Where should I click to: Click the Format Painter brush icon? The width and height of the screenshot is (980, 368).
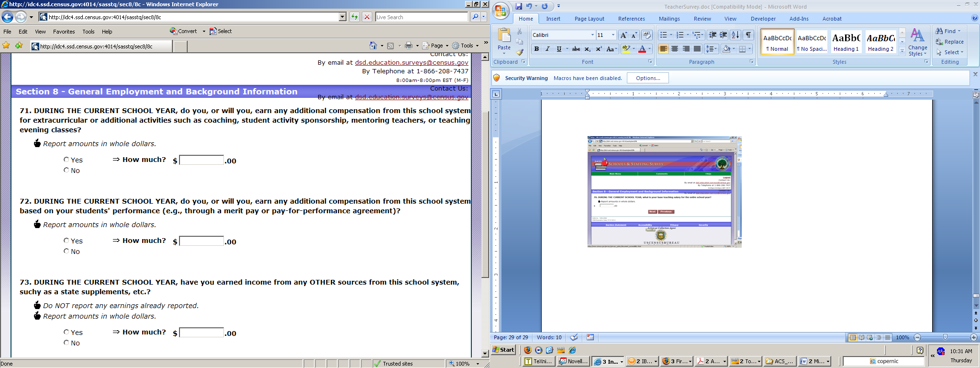(x=520, y=52)
